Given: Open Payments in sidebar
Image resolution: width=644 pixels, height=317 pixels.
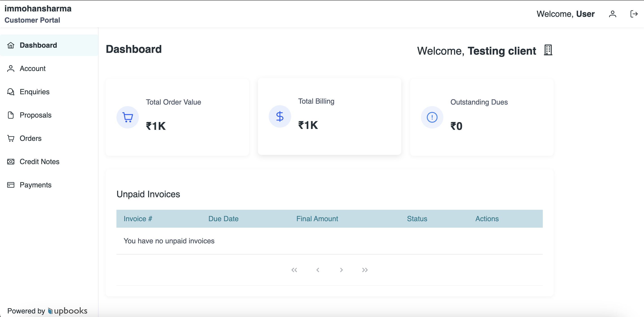Looking at the screenshot, I should click(x=36, y=185).
